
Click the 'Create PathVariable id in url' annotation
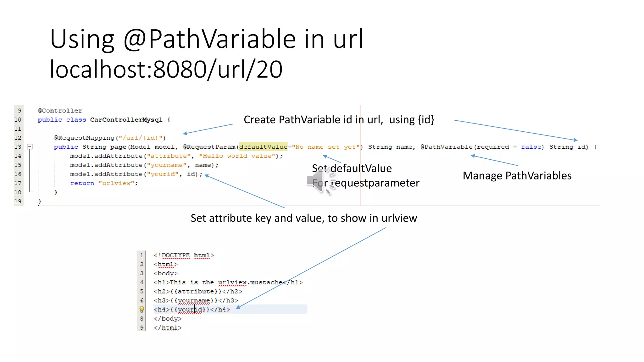pyautogui.click(x=339, y=120)
